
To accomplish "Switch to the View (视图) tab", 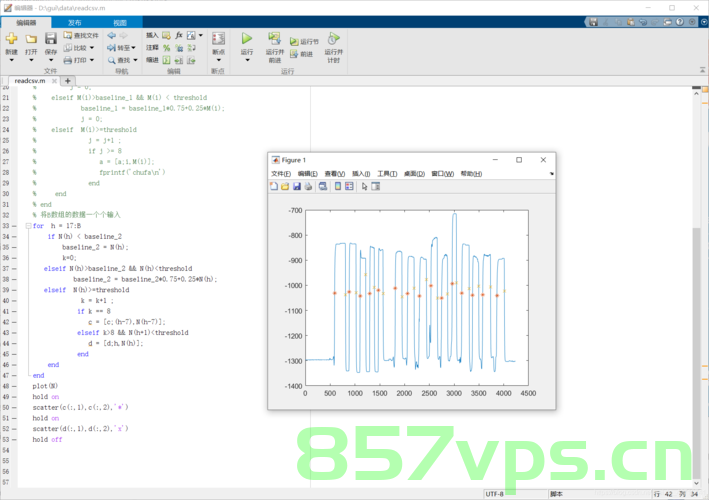I will [120, 23].
